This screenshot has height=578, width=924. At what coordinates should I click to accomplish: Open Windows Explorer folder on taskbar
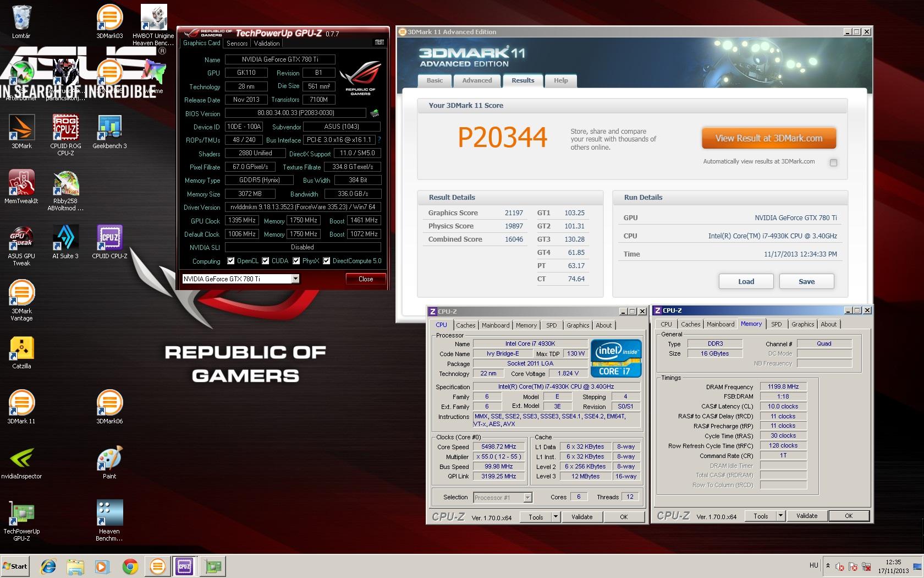tap(75, 566)
